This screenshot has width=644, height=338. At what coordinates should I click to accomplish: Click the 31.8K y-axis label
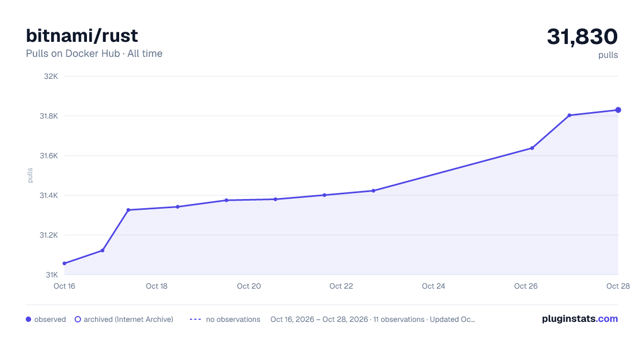pyautogui.click(x=48, y=116)
